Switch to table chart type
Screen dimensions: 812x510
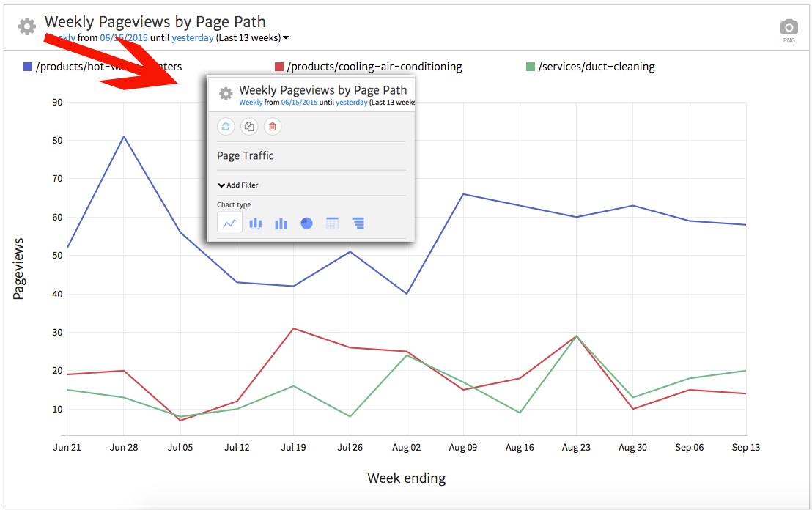click(332, 223)
